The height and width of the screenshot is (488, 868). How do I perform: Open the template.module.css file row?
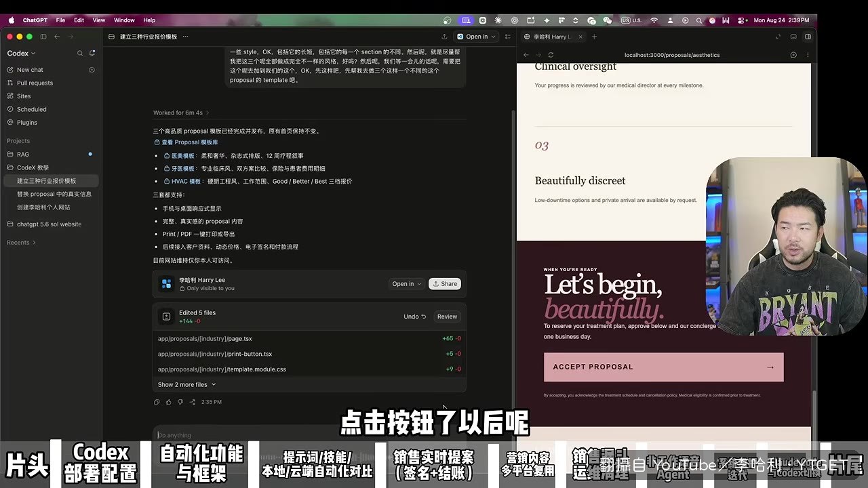coord(309,369)
